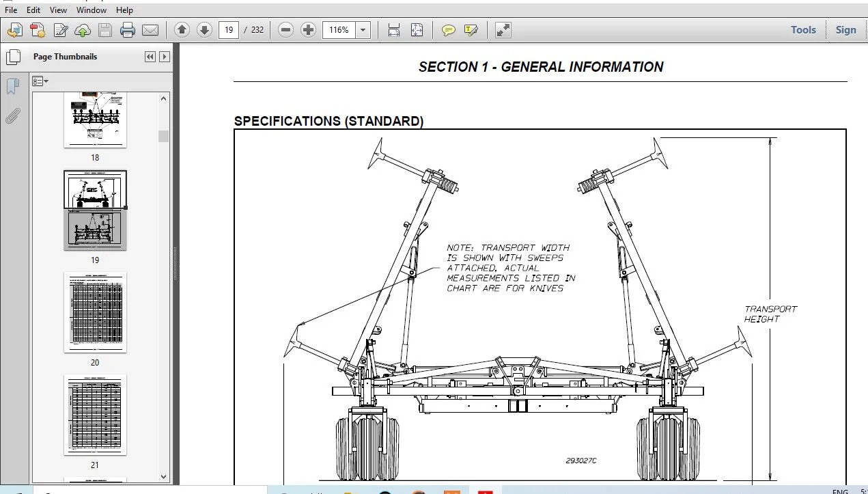Click thumbnails scrollbar up arrow
Screen dimensions: 868x494
click(x=163, y=98)
